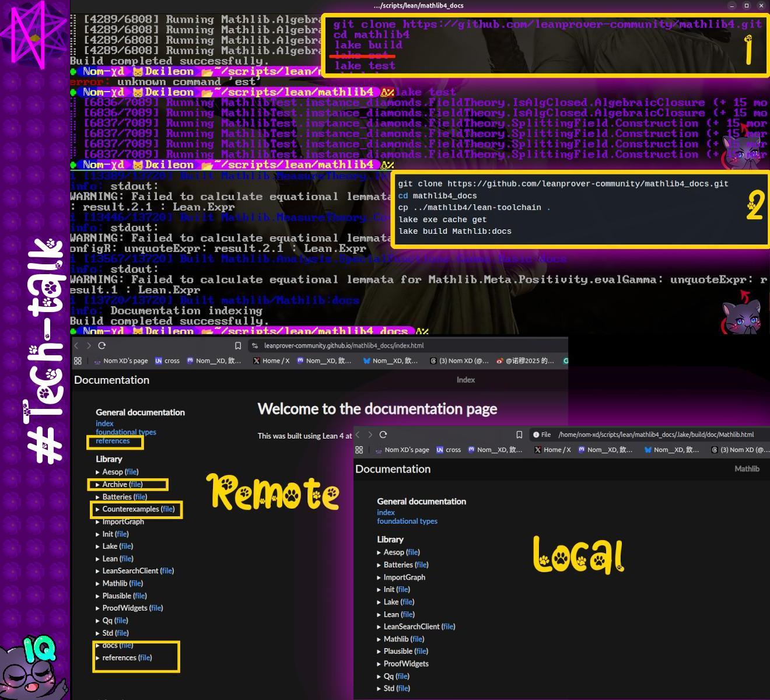The image size is (770, 700).
Task: Expand Aesop in remote Library tree
Action: (x=97, y=472)
